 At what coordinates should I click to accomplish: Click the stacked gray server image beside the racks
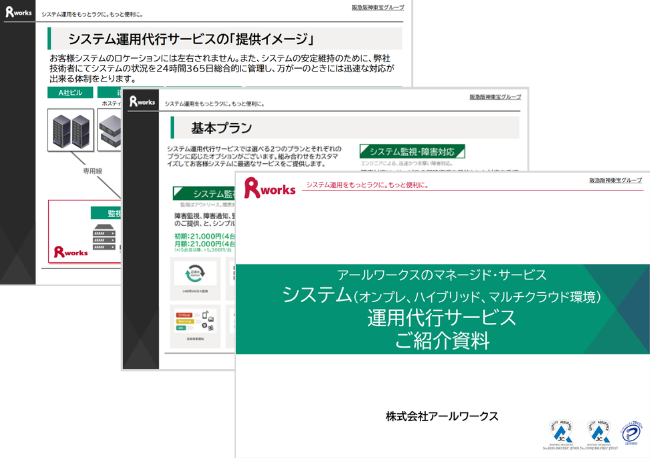(110, 130)
